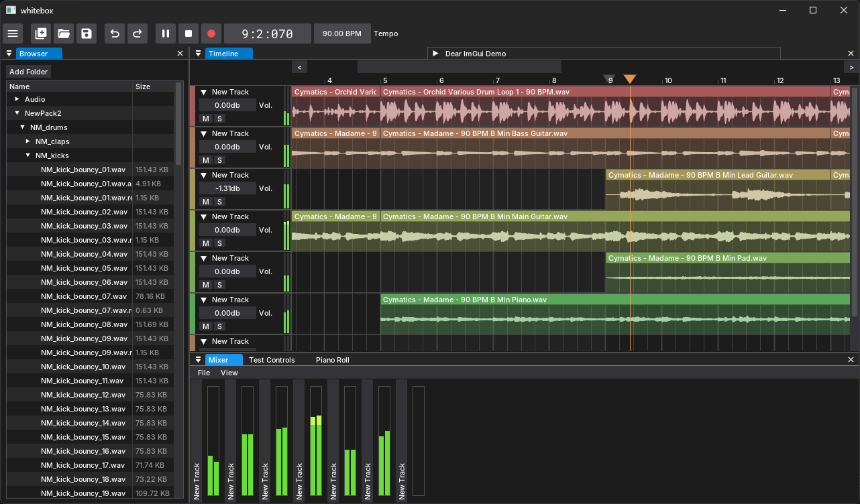Image resolution: width=860 pixels, height=504 pixels.
Task: Start recording with the red record button
Action: [211, 34]
